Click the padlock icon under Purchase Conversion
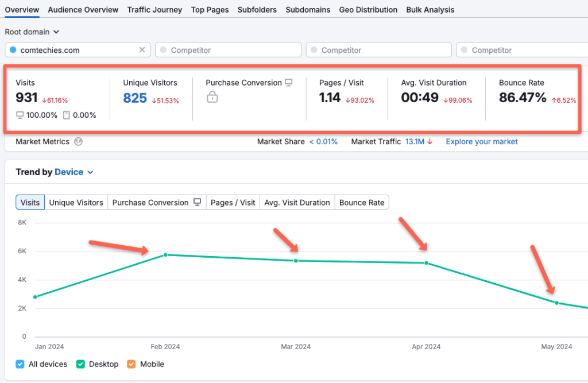 (x=212, y=97)
